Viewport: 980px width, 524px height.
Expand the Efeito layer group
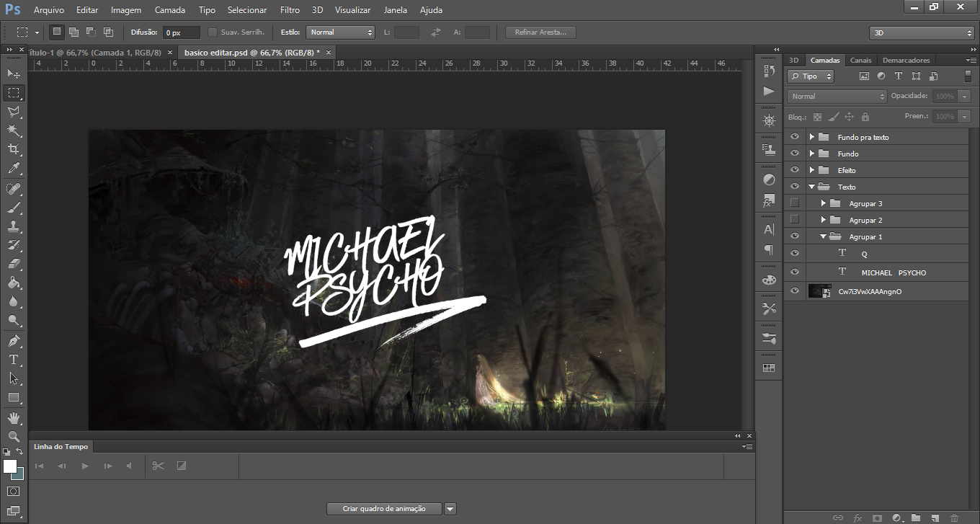(x=812, y=170)
